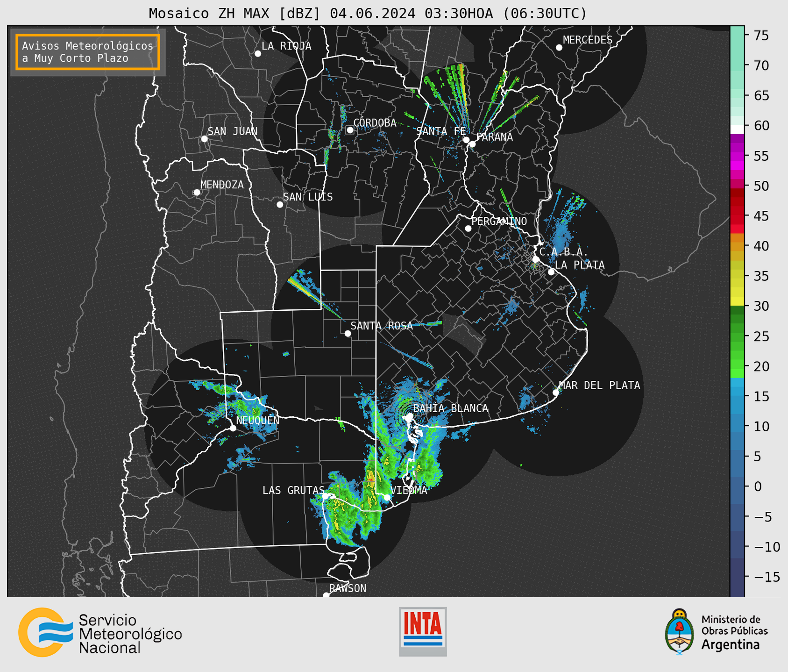Click the 75 dBZ mint color on scale
This screenshot has width=788, height=672.
[737, 36]
